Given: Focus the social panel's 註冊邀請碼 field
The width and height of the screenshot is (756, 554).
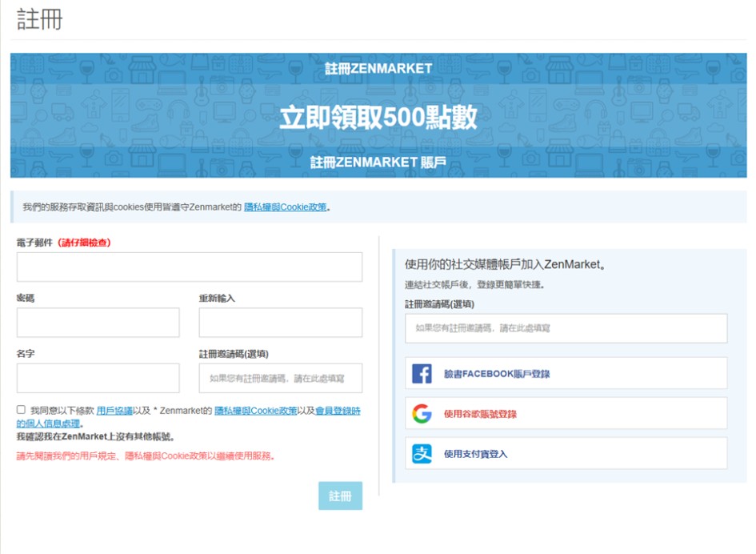Looking at the screenshot, I should [566, 328].
